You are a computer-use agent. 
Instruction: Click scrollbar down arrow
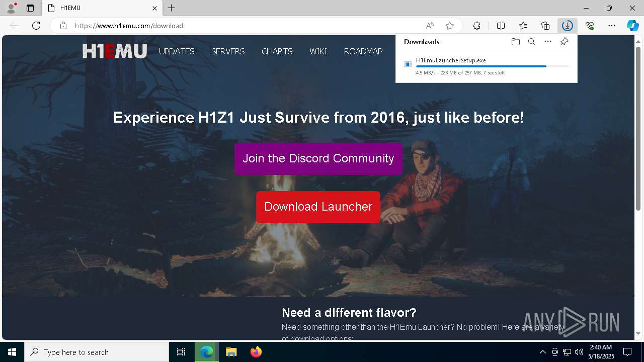638,333
